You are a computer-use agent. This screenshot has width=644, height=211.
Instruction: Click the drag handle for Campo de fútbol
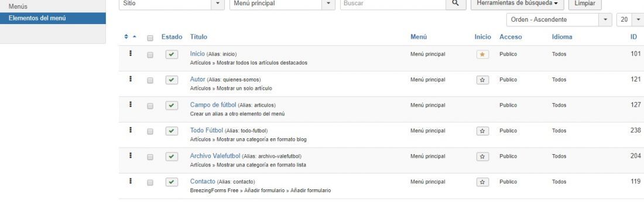coord(131,104)
